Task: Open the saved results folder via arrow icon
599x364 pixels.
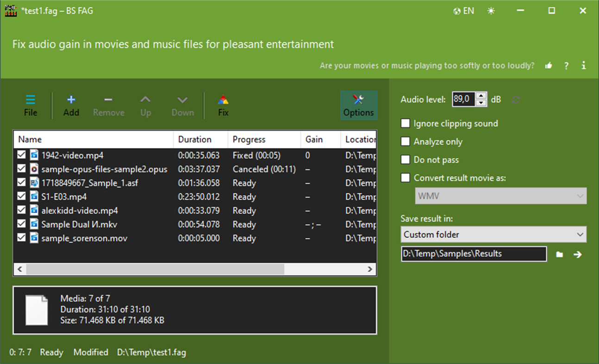Action: [578, 253]
